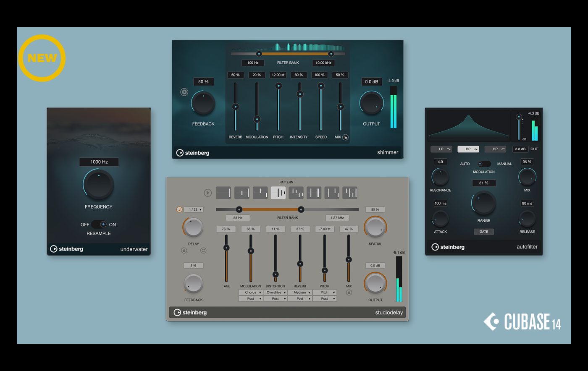Click the studiodelay filter bank high handle
The image size is (588, 371).
click(x=301, y=209)
